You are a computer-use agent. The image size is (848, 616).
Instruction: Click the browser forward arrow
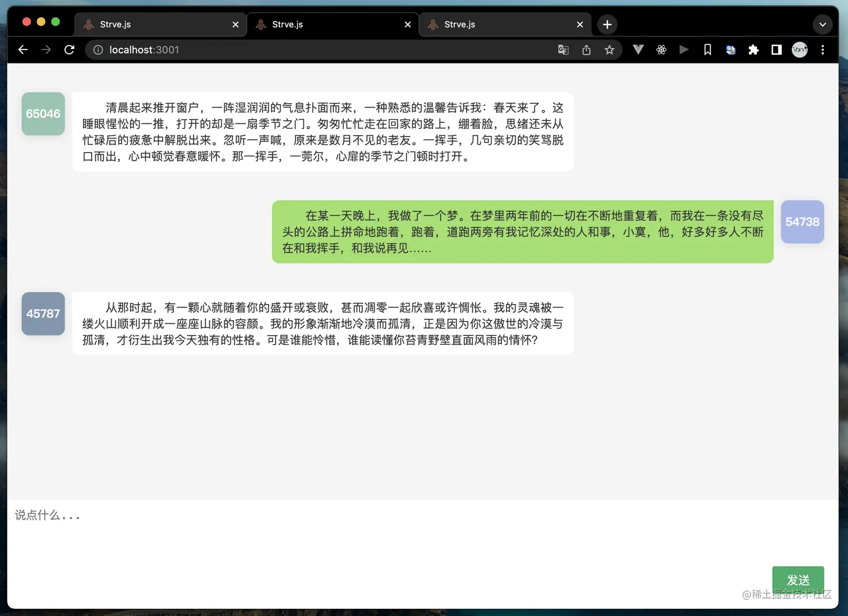[46, 50]
